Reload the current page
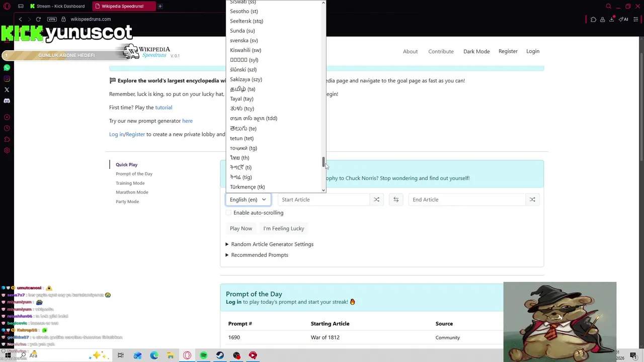The image size is (644, 362). [38, 19]
